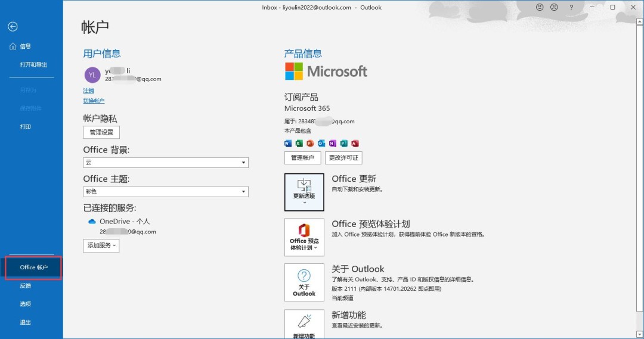Viewport: 644px width, 339px height.
Task: Click the Excel product icon
Action: [x=299, y=143]
